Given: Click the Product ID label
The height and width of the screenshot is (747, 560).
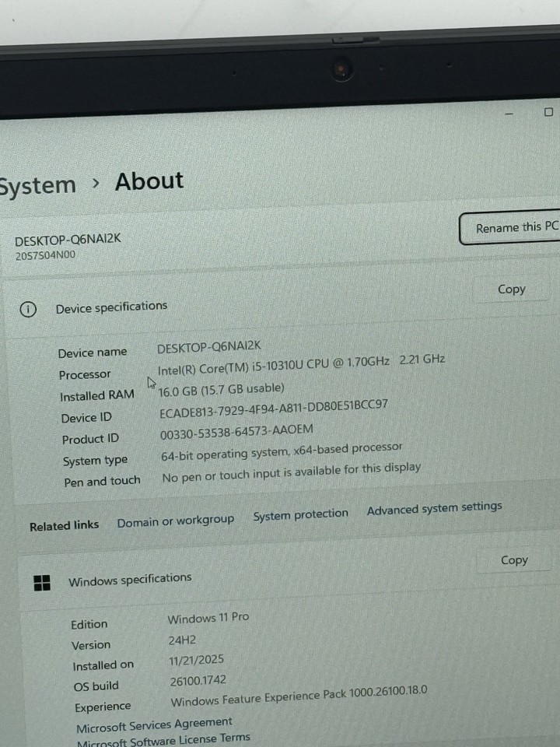Looking at the screenshot, I should 90,439.
